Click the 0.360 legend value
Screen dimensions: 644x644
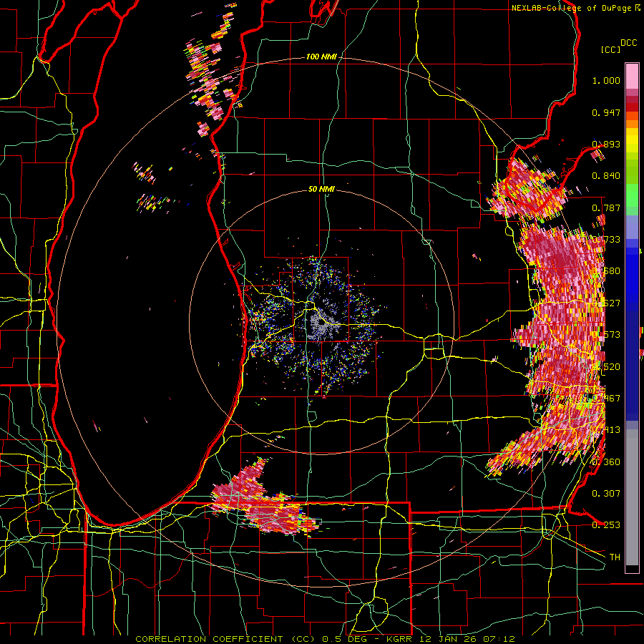tap(606, 462)
